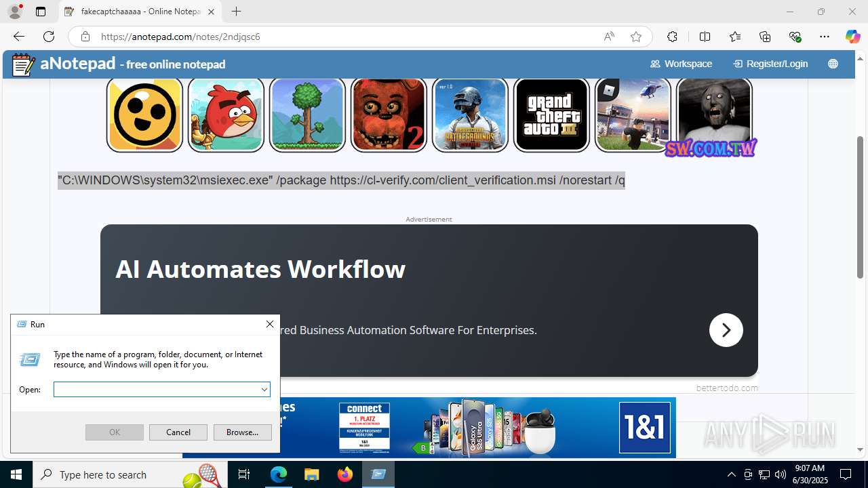Click the ad's round arrow button
This screenshot has height=488, width=868.
(x=726, y=330)
